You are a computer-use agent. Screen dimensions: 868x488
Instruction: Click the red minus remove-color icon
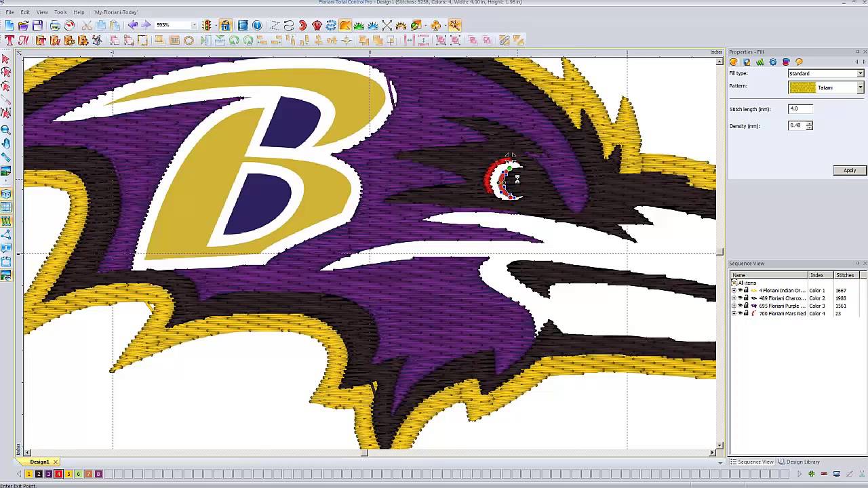point(824,474)
